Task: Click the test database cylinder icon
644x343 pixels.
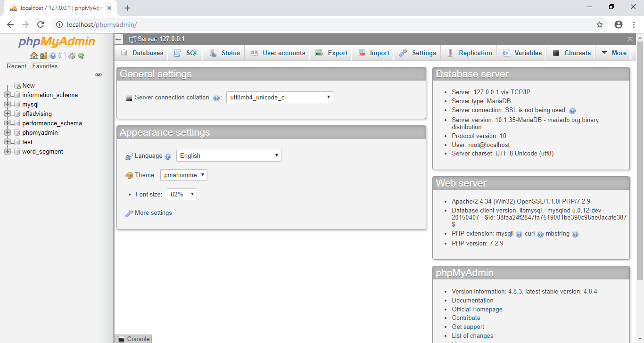Action: [x=17, y=142]
